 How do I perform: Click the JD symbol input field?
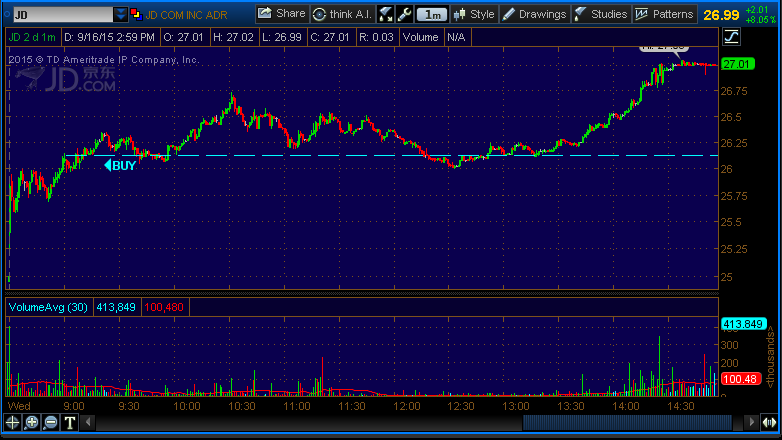[58, 15]
